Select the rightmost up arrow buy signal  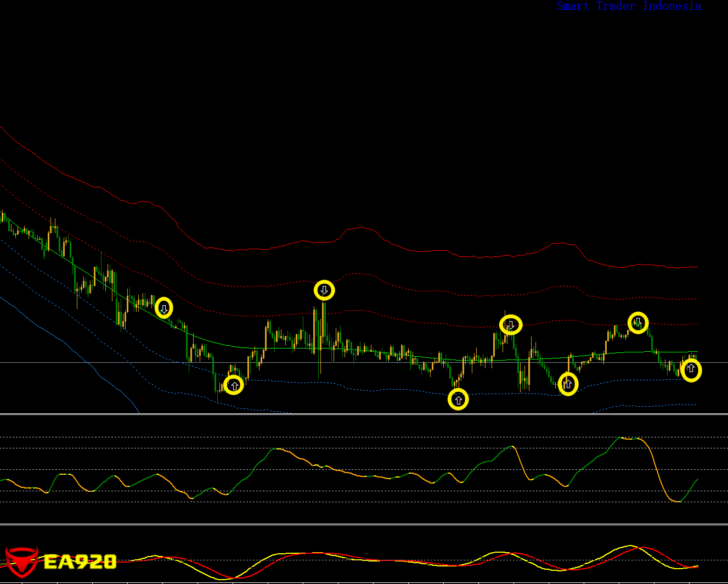pos(691,370)
